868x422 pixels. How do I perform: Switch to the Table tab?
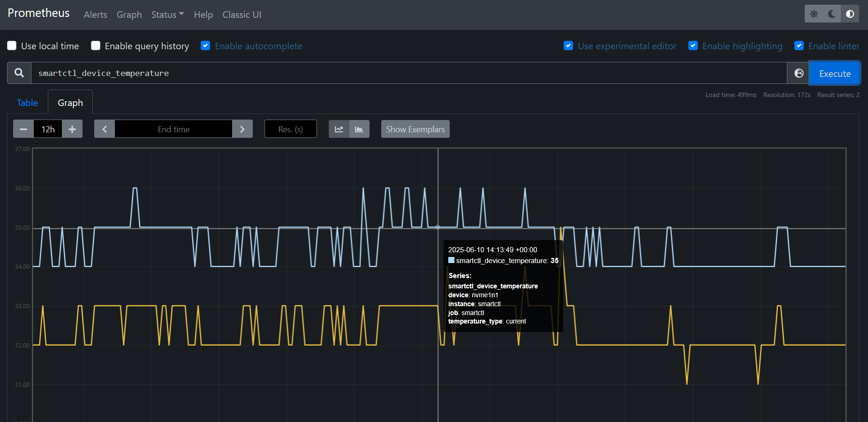click(27, 103)
